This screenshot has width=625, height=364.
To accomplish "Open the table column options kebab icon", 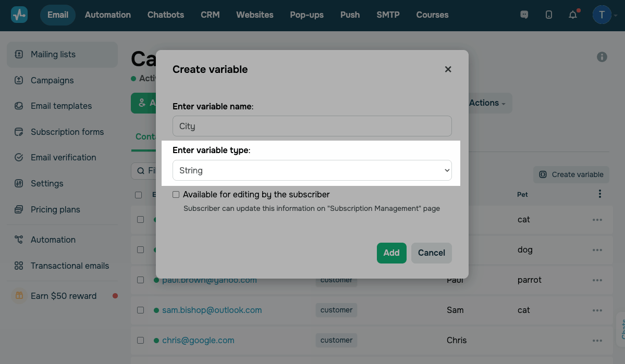I will (600, 194).
